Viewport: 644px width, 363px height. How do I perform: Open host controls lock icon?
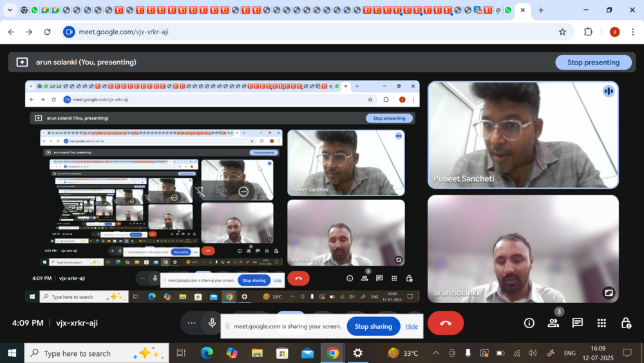point(625,323)
